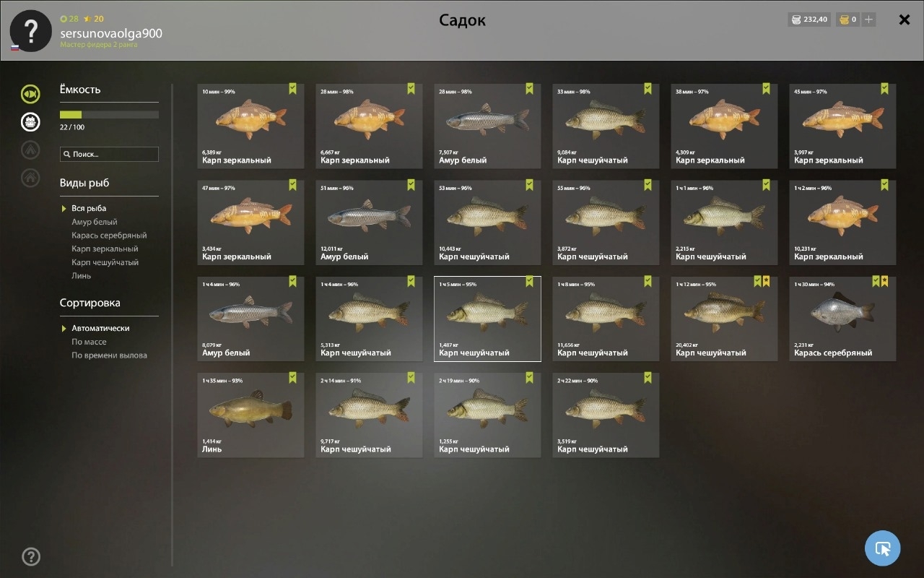The image size is (924, 578).
Task: Filter by Карась серебряный species
Action: pyautogui.click(x=109, y=236)
